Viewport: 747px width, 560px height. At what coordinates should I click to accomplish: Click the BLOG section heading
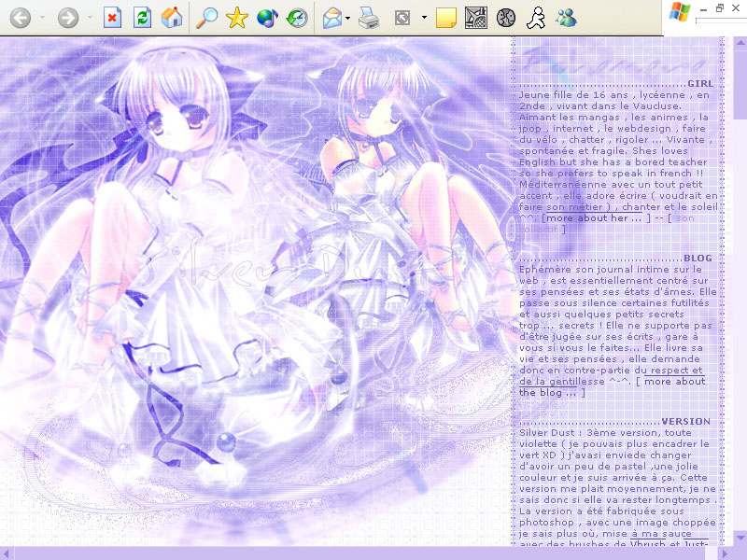pyautogui.click(x=698, y=259)
